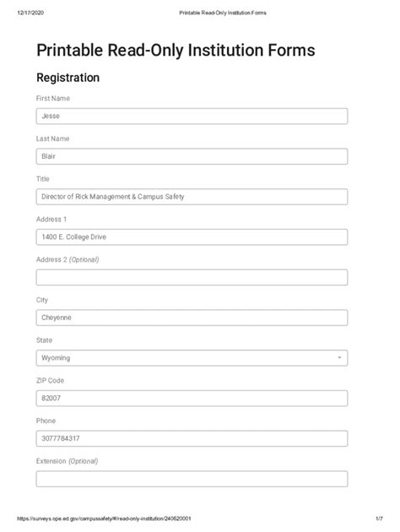Image resolution: width=400 pixels, height=532 pixels.
Task: Click the empty Address 2 optional field
Action: 192,277
